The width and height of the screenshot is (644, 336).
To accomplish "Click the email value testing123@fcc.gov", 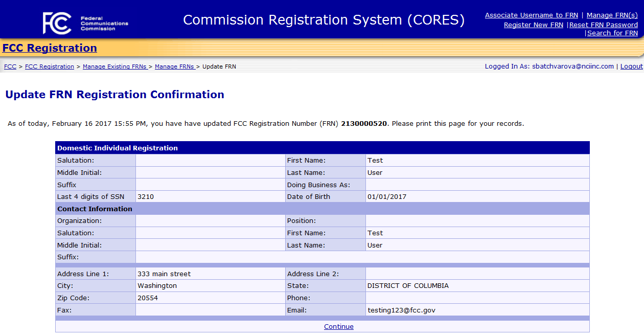I will (401, 310).
